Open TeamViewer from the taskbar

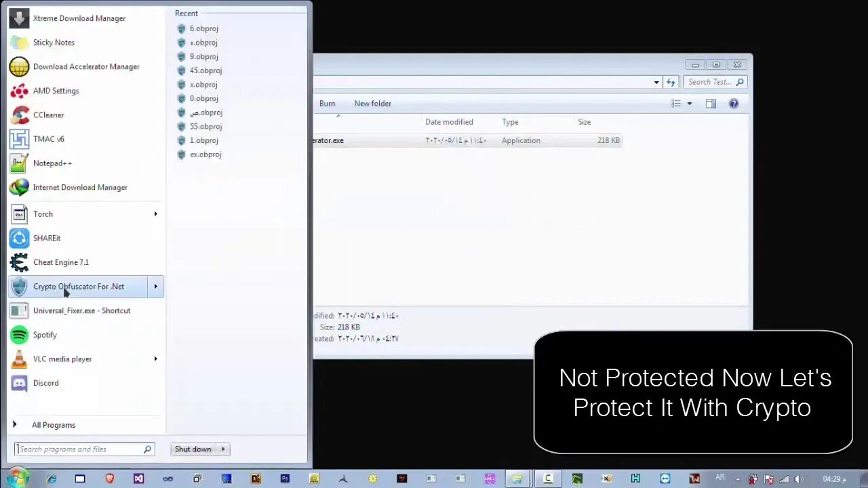(x=665, y=479)
